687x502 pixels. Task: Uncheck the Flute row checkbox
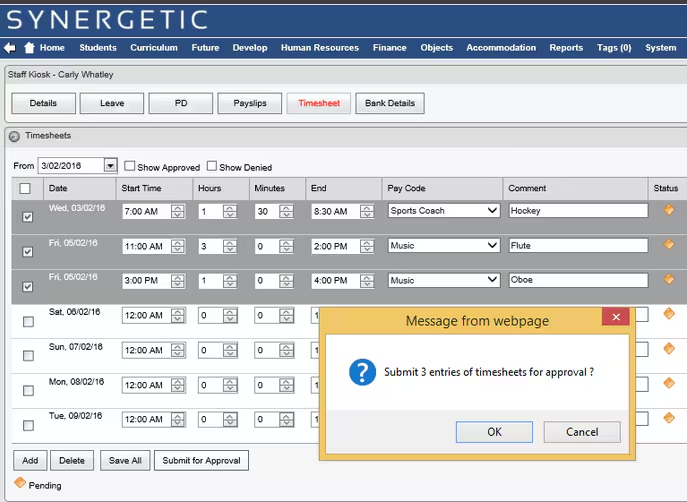(x=28, y=252)
